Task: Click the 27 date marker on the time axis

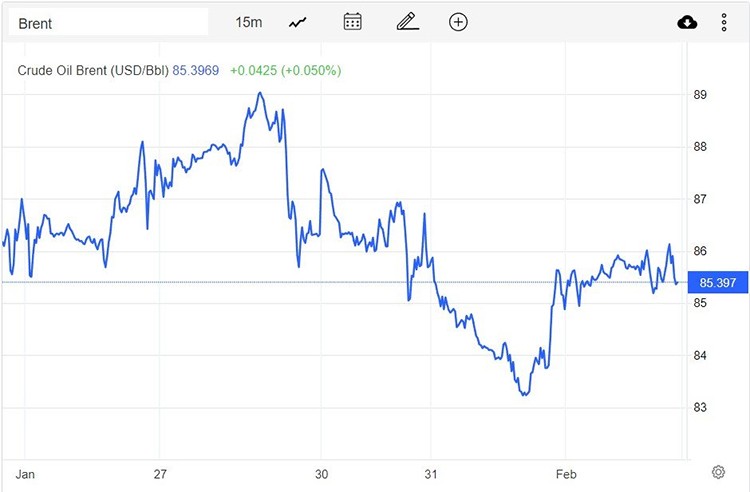Action: pos(160,471)
